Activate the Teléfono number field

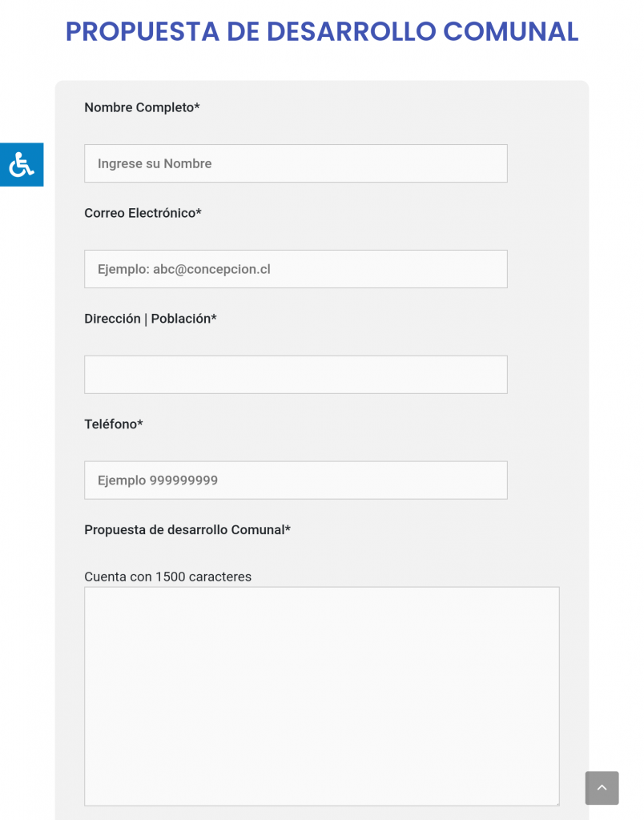[296, 480]
